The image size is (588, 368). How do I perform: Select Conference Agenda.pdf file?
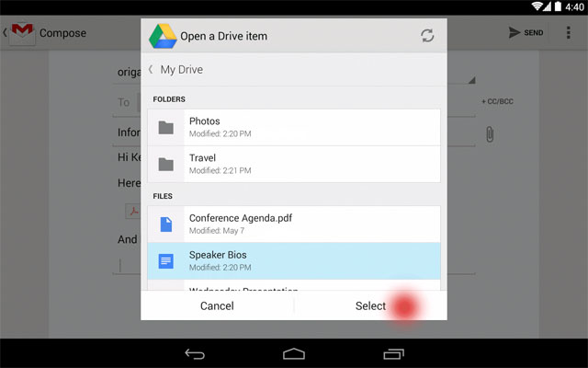(x=294, y=224)
